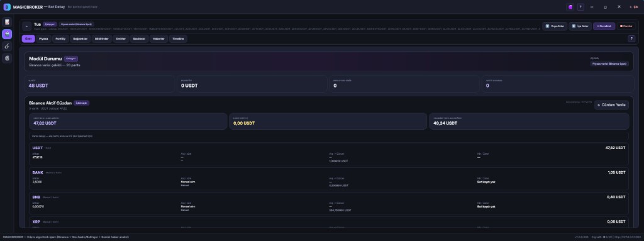The height and width of the screenshot is (241, 644).
Task: Click the Durdur stop button
Action: click(x=626, y=26)
